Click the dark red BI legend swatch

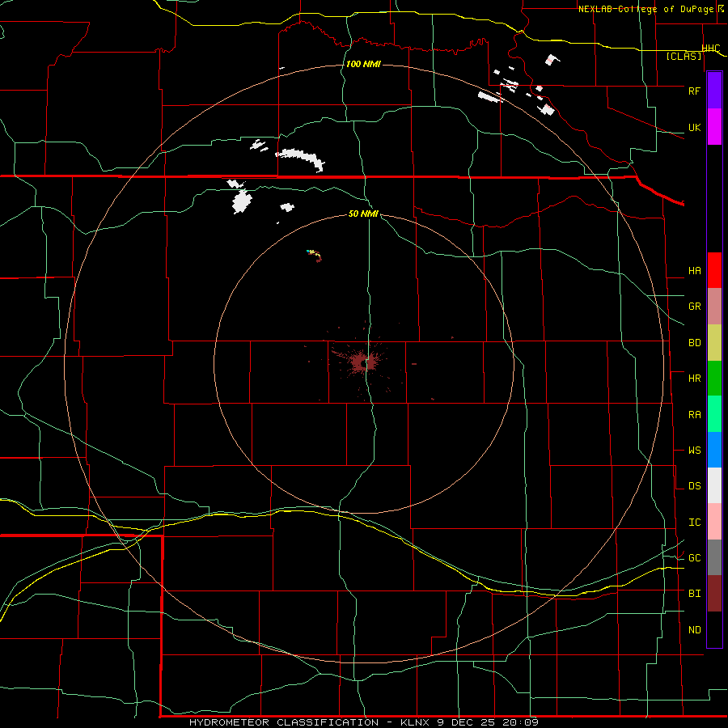(714, 594)
